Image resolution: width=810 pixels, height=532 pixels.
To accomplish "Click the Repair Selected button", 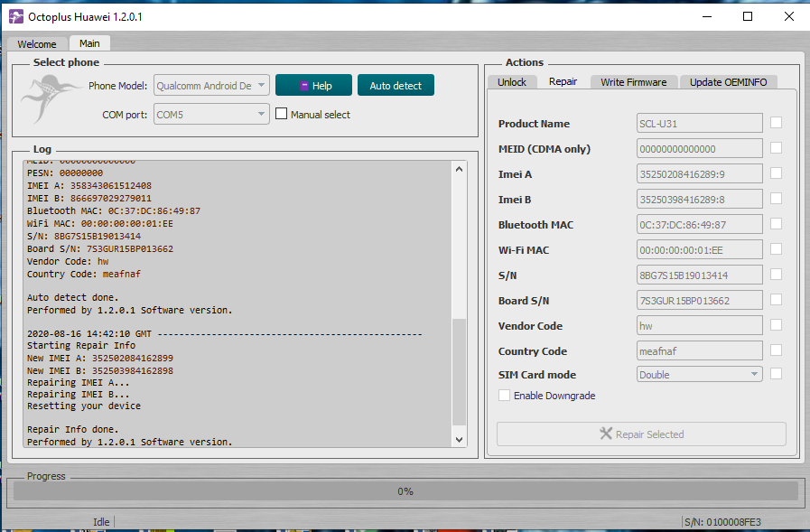I will point(642,434).
